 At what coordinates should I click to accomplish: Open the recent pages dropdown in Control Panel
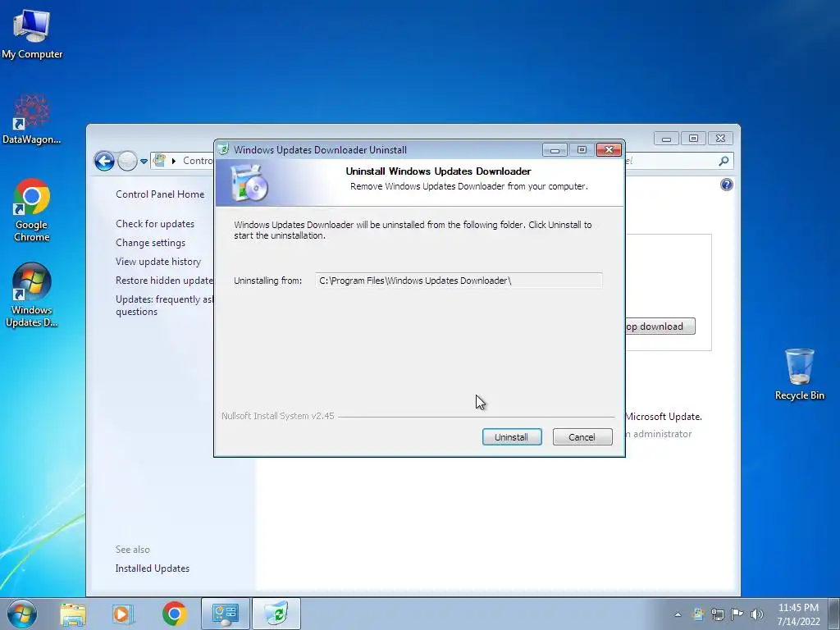tap(144, 161)
